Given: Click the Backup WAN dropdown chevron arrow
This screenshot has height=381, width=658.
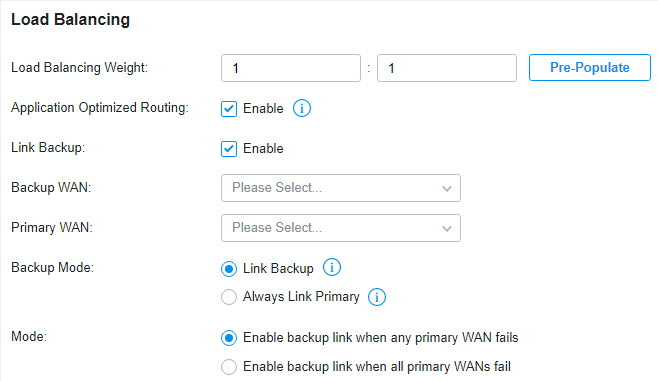Looking at the screenshot, I should 447,188.
